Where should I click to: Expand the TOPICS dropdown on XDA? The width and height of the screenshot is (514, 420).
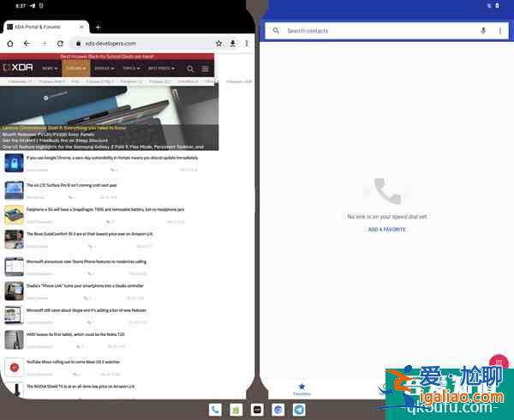tap(131, 69)
